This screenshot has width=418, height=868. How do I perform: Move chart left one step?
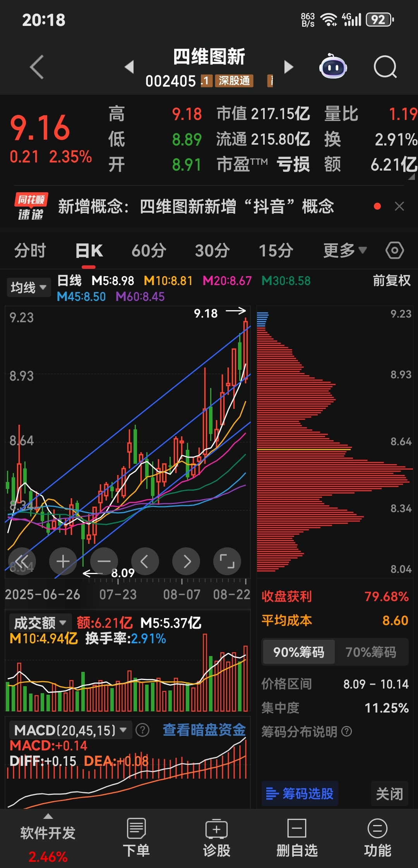coord(145,561)
